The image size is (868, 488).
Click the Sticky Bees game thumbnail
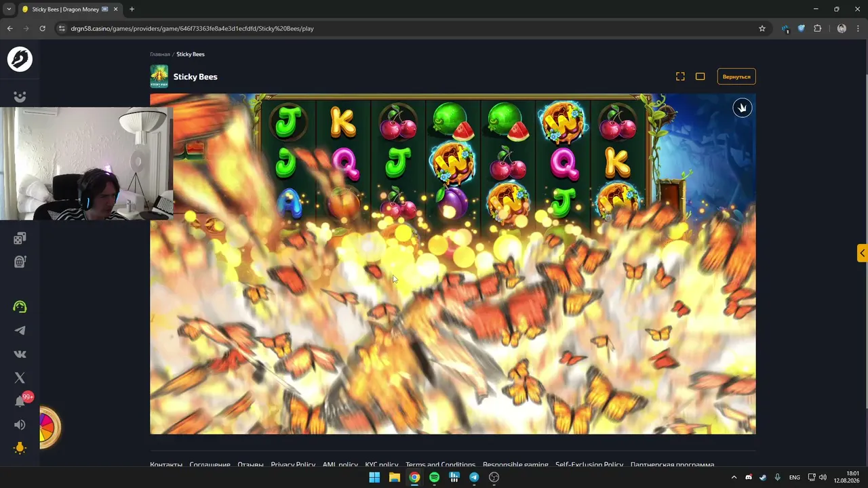[x=159, y=77]
